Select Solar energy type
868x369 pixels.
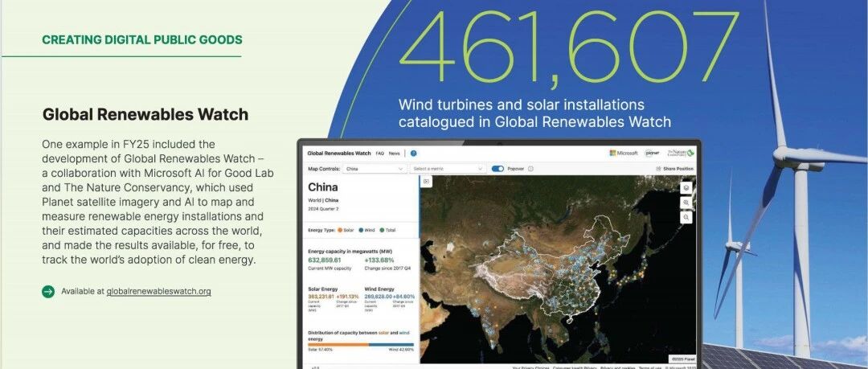(x=345, y=230)
